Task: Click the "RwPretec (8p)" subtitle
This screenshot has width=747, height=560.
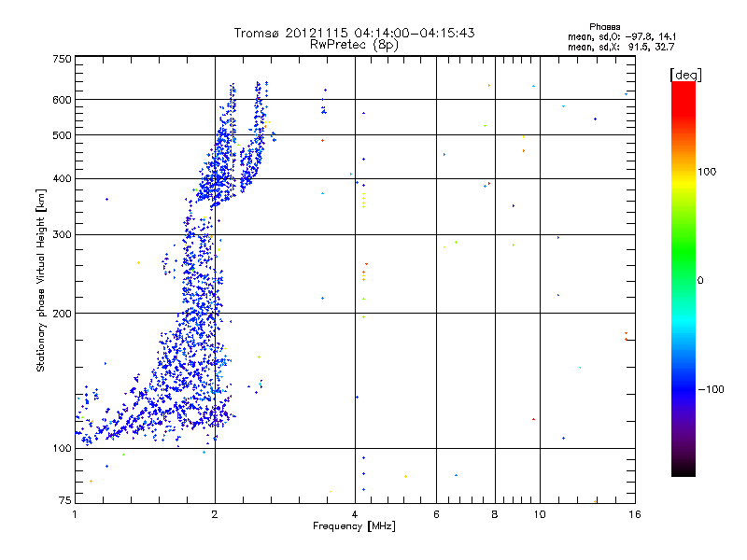Action: coord(354,45)
